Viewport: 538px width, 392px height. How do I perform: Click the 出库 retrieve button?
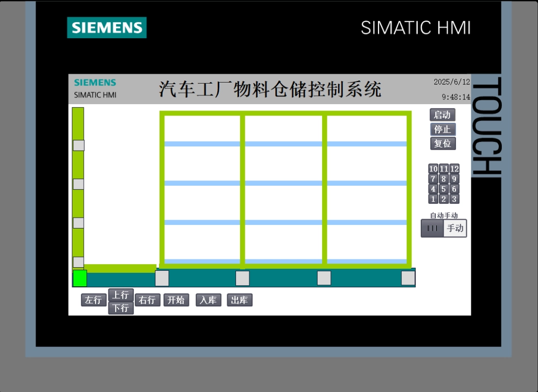click(x=240, y=300)
